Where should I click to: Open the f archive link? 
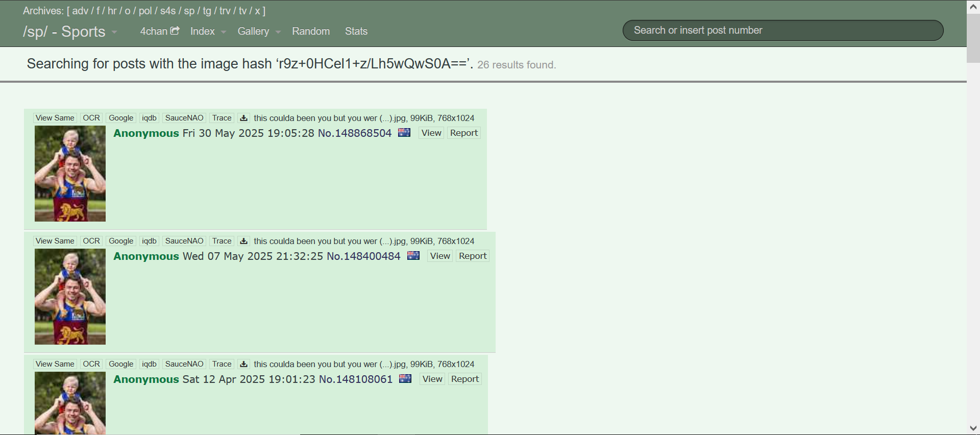(98, 11)
